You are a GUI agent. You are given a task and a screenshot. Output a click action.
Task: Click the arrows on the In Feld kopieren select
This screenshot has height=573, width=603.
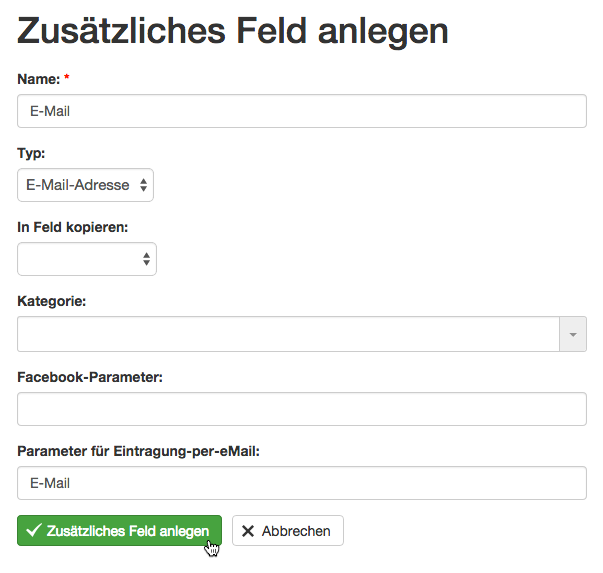[x=146, y=259]
